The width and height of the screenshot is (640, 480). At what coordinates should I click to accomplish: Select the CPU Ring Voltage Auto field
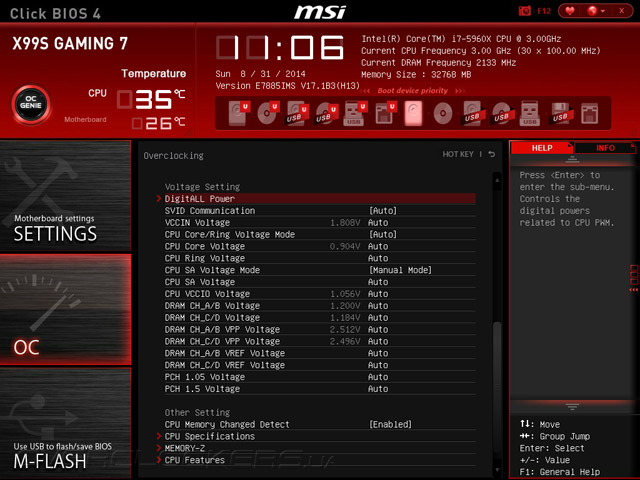(x=378, y=258)
